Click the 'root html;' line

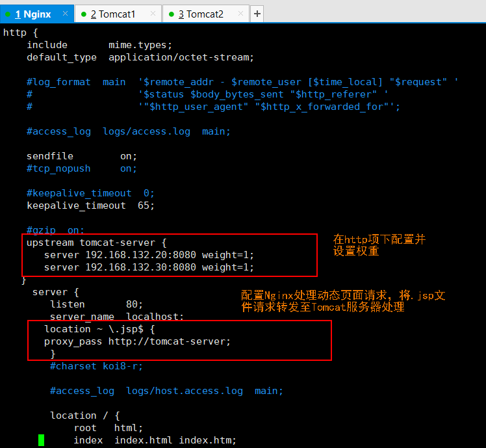[108, 428]
